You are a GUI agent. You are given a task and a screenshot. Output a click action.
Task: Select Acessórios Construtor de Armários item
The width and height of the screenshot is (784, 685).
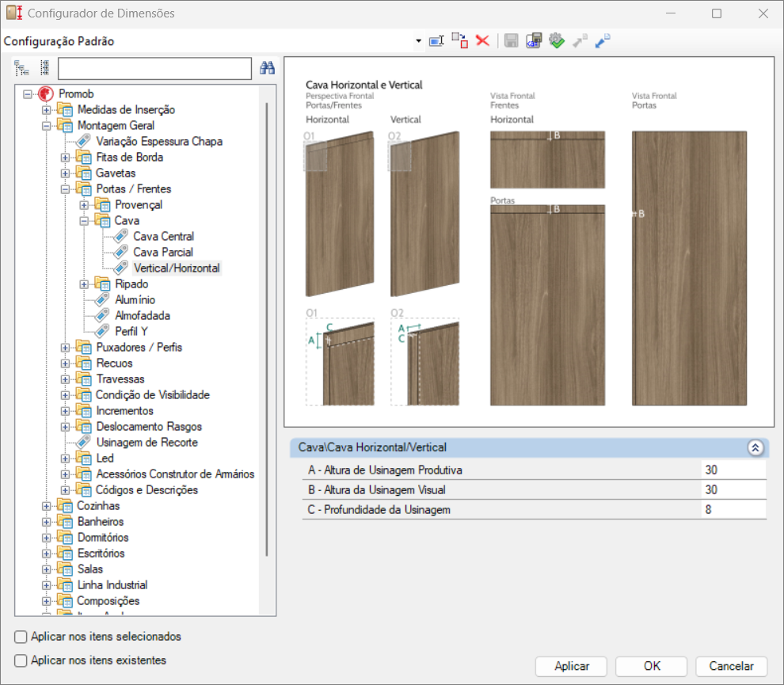pos(175,474)
